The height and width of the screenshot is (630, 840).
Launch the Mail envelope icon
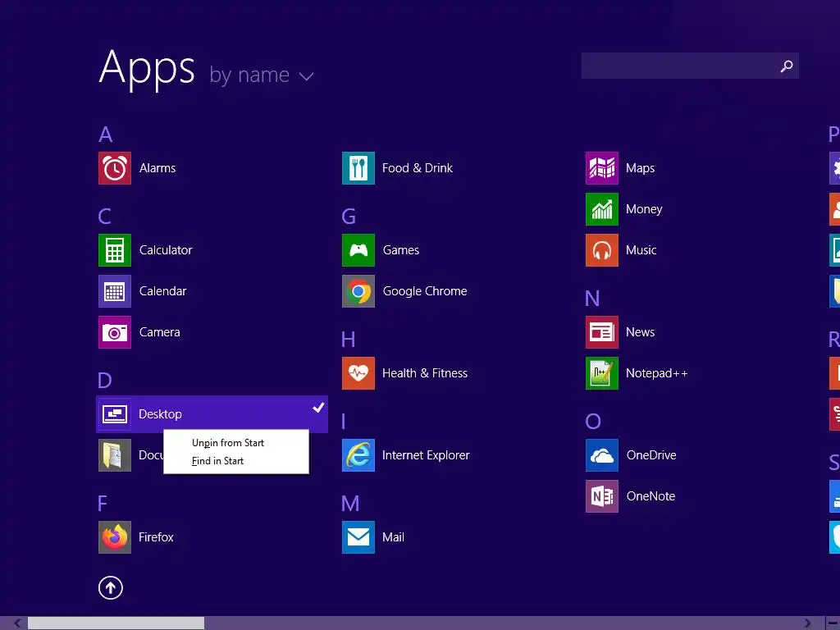[x=358, y=537]
